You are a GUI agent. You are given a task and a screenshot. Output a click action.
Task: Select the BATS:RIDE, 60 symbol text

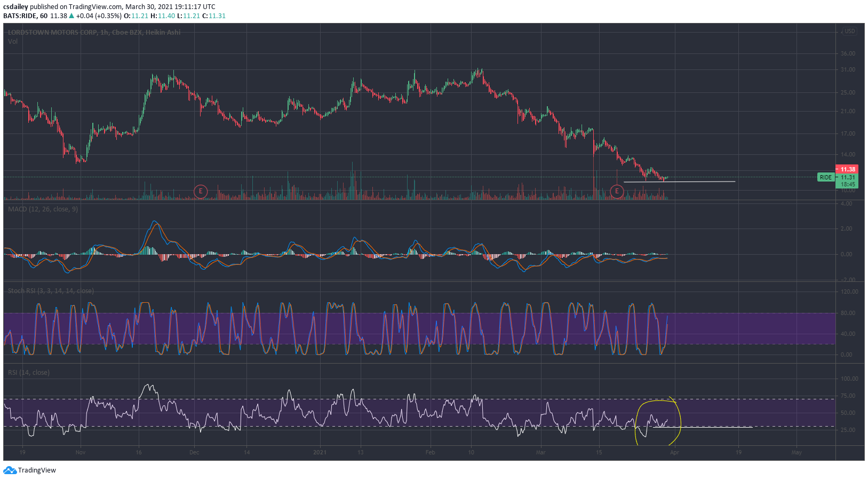pyautogui.click(x=26, y=16)
